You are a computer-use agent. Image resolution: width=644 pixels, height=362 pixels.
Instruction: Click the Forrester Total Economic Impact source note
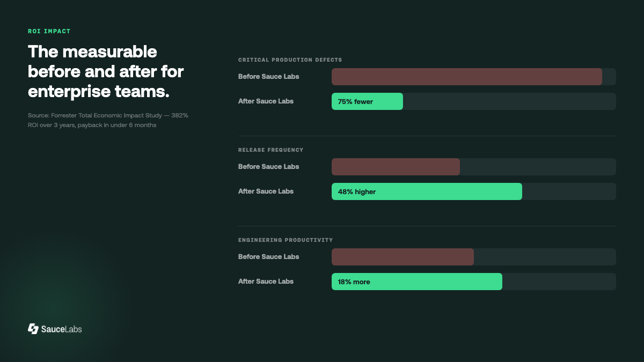click(108, 120)
